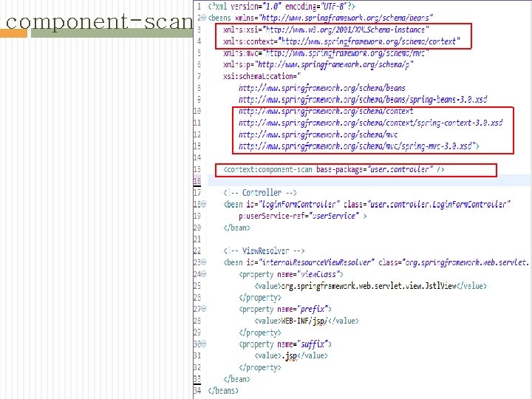This screenshot has width=532, height=399.
Task: Click the beans xmlns opening tag text
Action: tap(320, 18)
